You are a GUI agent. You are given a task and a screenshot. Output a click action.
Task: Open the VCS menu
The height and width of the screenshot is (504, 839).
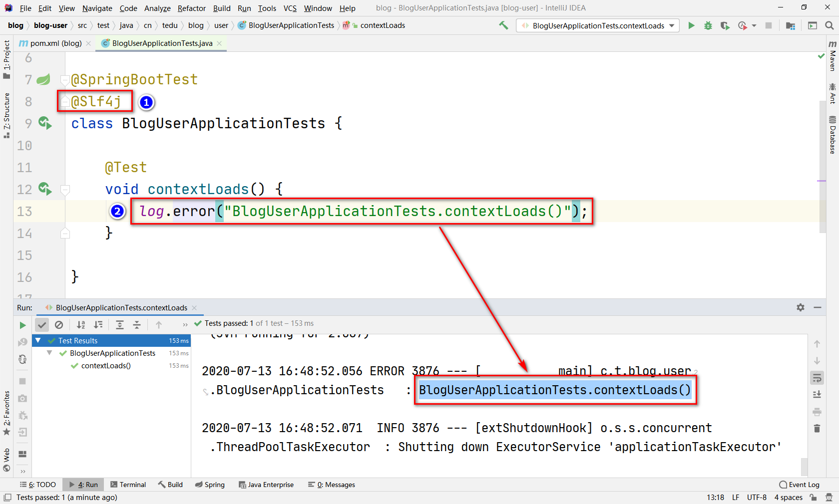(x=290, y=8)
